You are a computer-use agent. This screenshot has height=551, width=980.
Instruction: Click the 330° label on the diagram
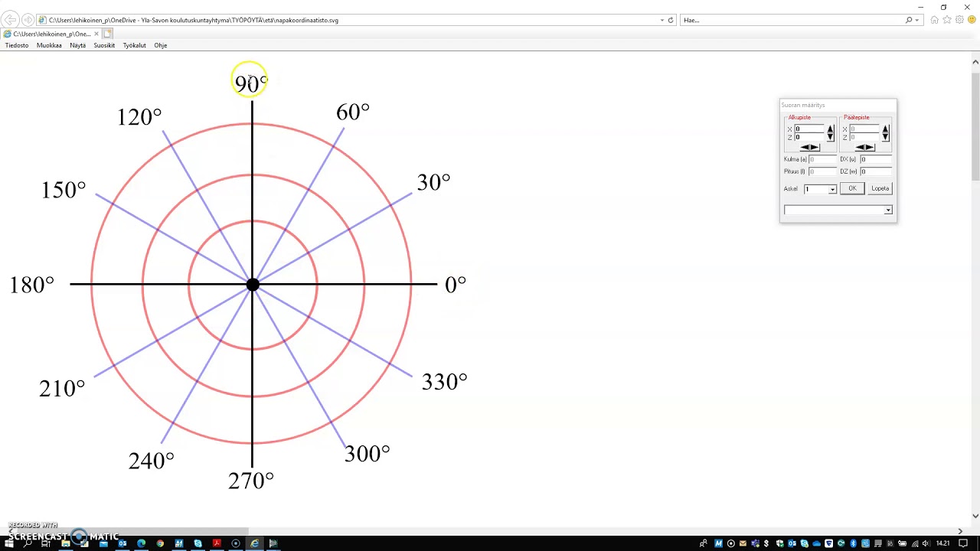point(444,382)
